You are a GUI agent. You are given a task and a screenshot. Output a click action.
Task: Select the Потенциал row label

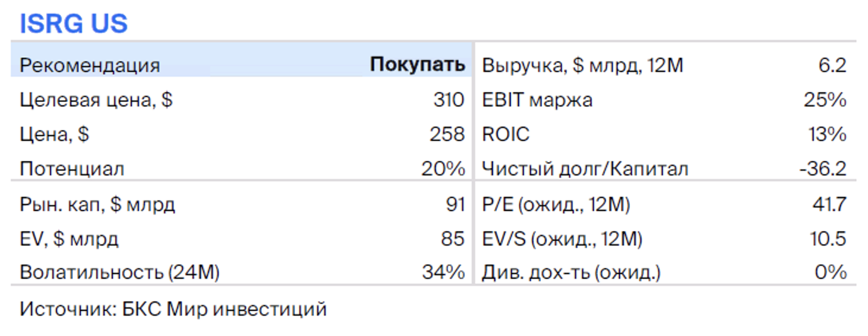(72, 169)
